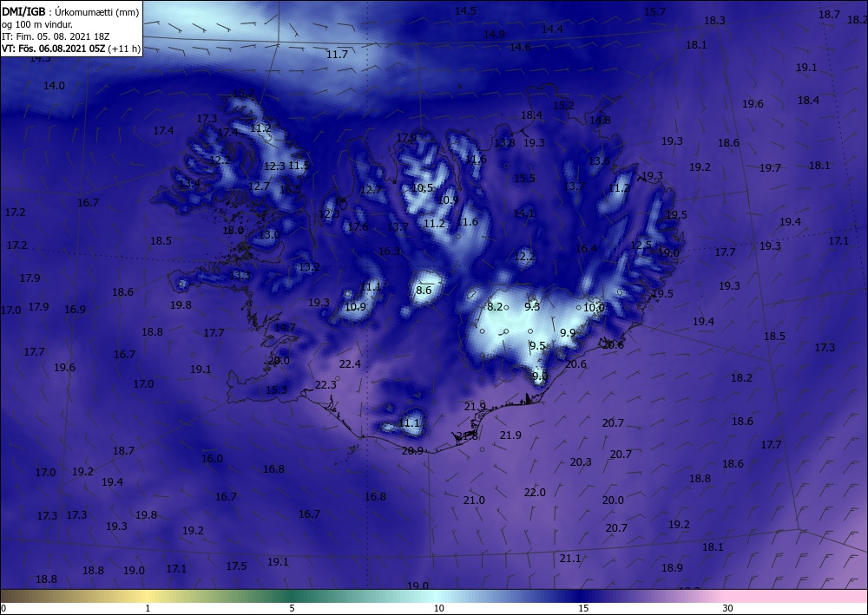Click the color scale tick label '5'
The image size is (868, 615).
[x=292, y=608]
